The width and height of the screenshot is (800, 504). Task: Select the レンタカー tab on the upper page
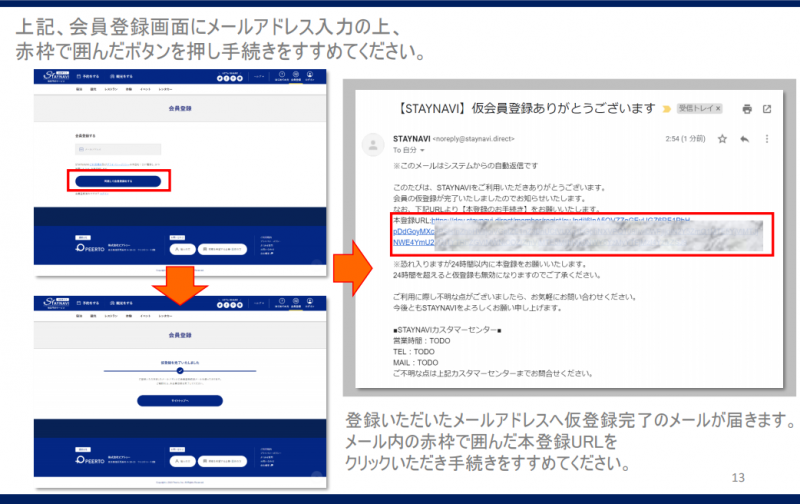pyautogui.click(x=165, y=89)
